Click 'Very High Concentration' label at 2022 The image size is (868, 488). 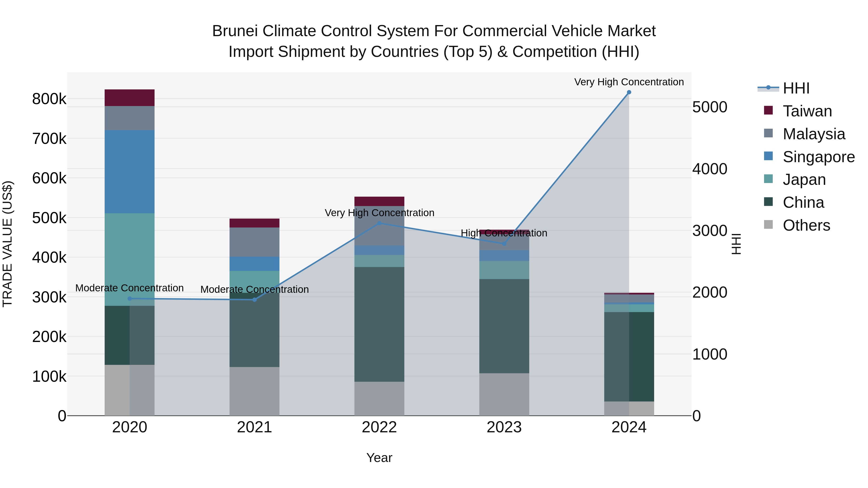coord(380,213)
